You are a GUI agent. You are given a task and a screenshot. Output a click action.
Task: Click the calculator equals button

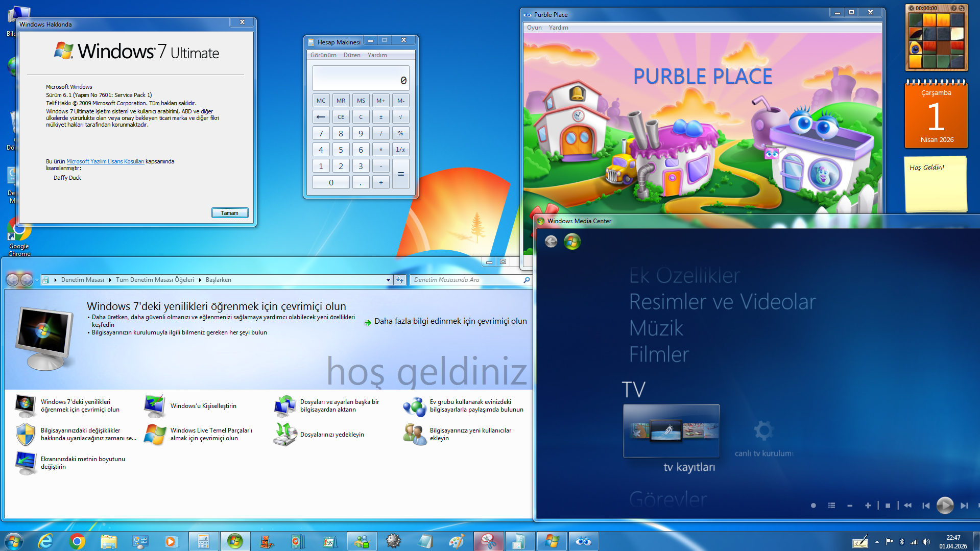pyautogui.click(x=400, y=174)
